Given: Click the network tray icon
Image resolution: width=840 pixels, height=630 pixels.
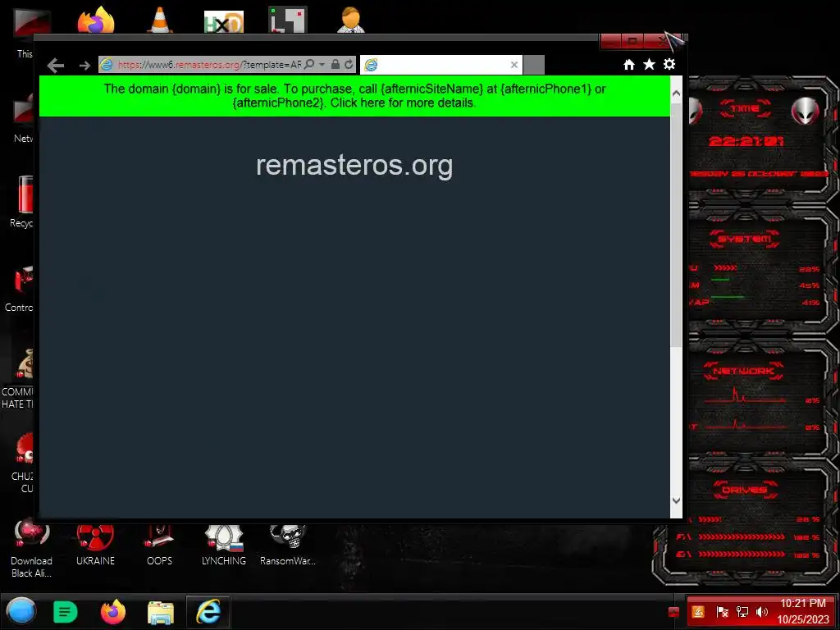Looking at the screenshot, I should tap(742, 612).
